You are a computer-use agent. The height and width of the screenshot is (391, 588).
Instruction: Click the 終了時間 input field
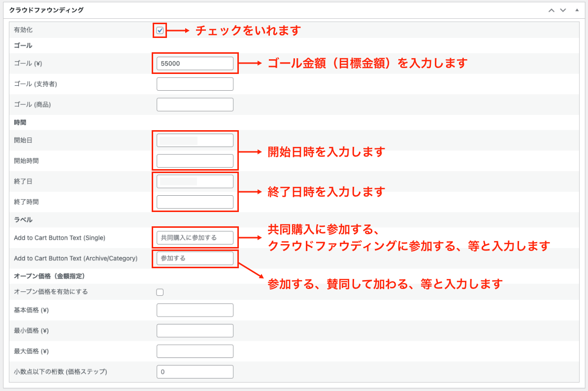click(x=195, y=202)
